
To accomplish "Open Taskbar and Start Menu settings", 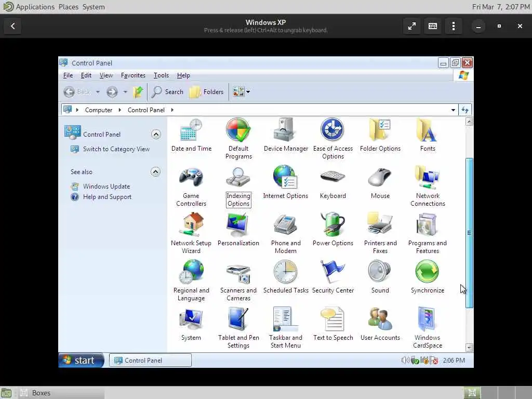I will [286, 328].
